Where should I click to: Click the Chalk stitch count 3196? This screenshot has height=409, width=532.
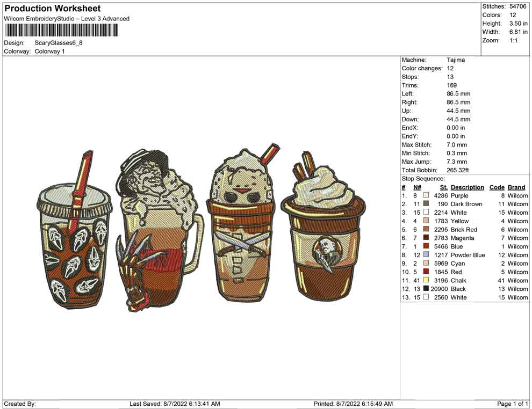click(441, 280)
